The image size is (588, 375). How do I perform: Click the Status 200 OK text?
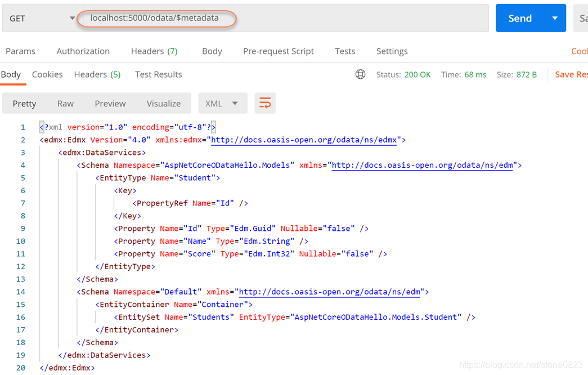click(x=403, y=75)
